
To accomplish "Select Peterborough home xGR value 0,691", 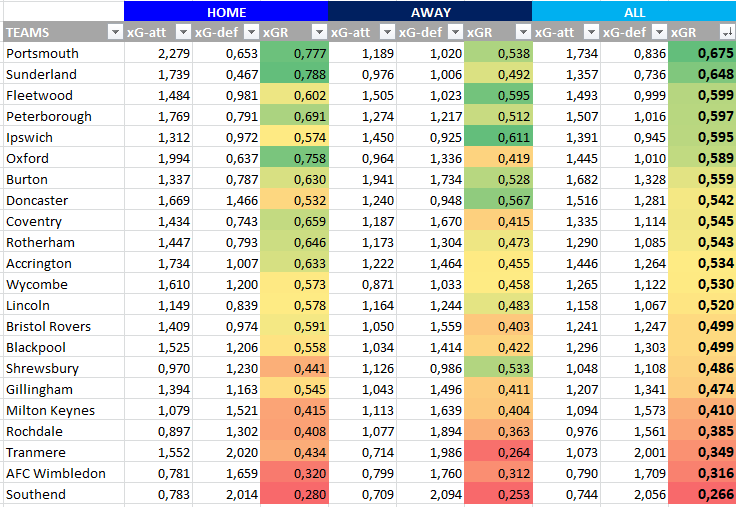I will 294,116.
